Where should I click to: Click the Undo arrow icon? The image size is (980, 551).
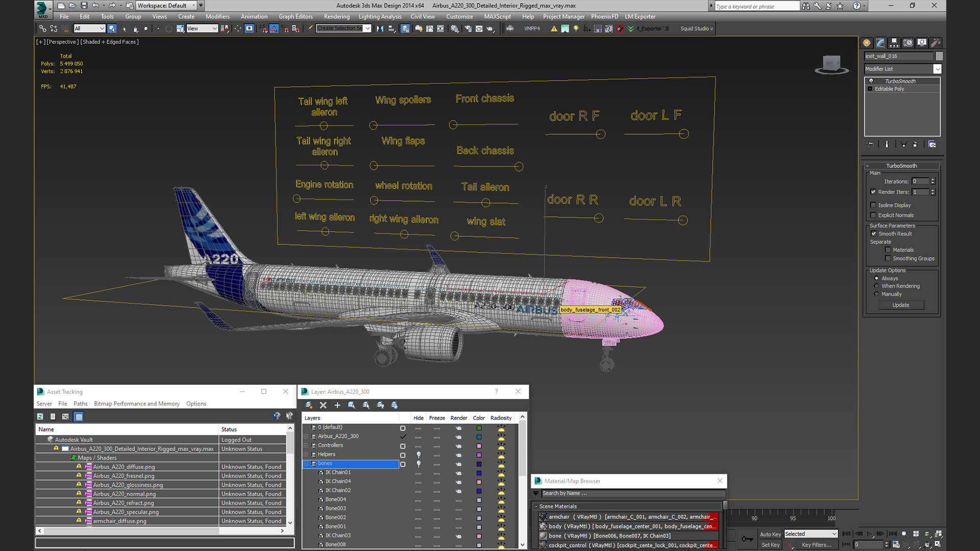coord(95,6)
